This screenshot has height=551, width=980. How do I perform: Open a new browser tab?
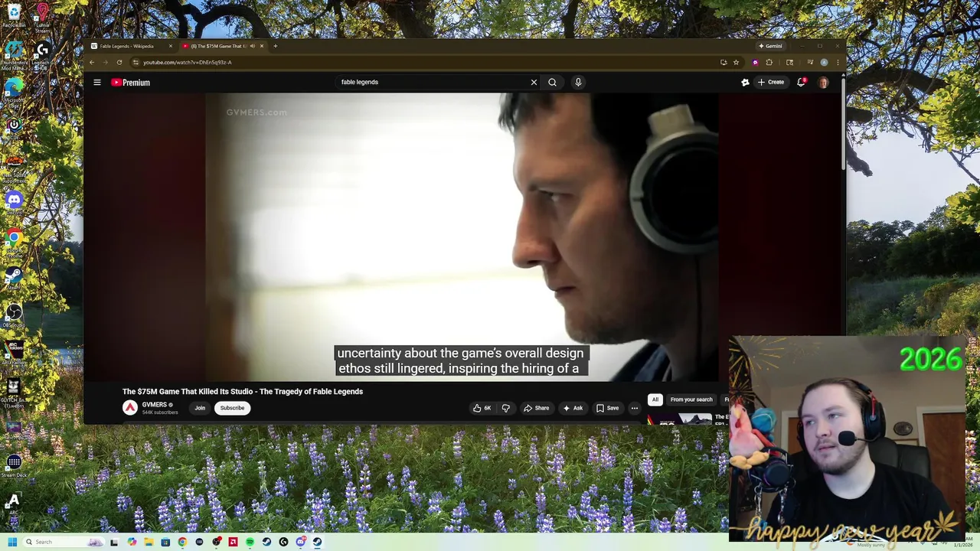(x=276, y=46)
